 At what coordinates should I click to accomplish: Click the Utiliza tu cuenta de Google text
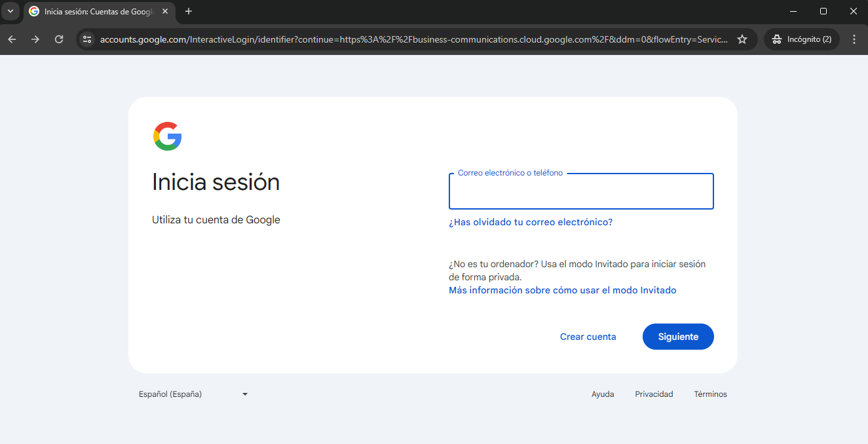[216, 220]
